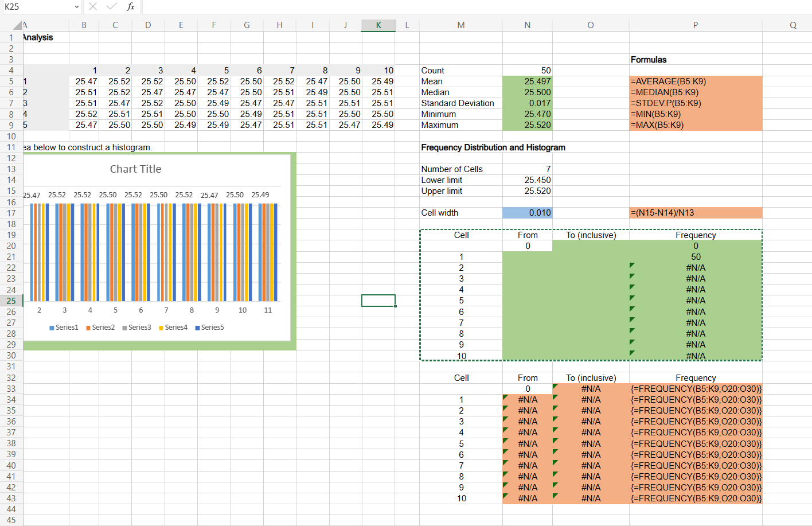This screenshot has width=812, height=526.
Task: Select row 25 header
Action: pyautogui.click(x=11, y=301)
